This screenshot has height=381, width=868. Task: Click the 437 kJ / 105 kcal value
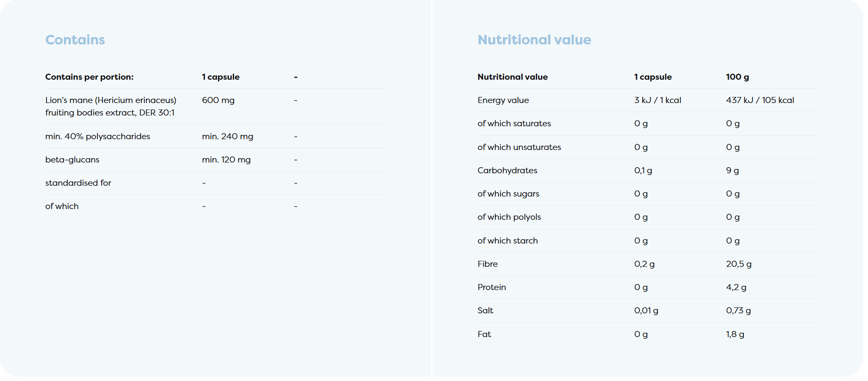pyautogui.click(x=759, y=100)
